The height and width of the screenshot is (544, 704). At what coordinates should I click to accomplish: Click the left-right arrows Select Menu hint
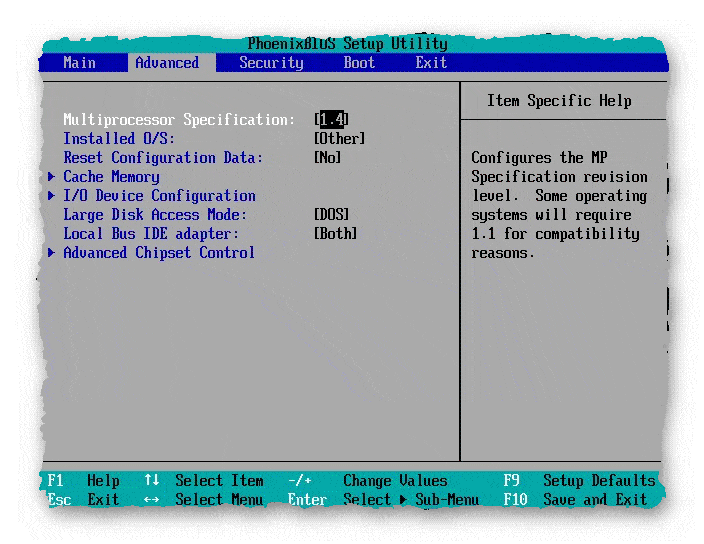(x=204, y=500)
